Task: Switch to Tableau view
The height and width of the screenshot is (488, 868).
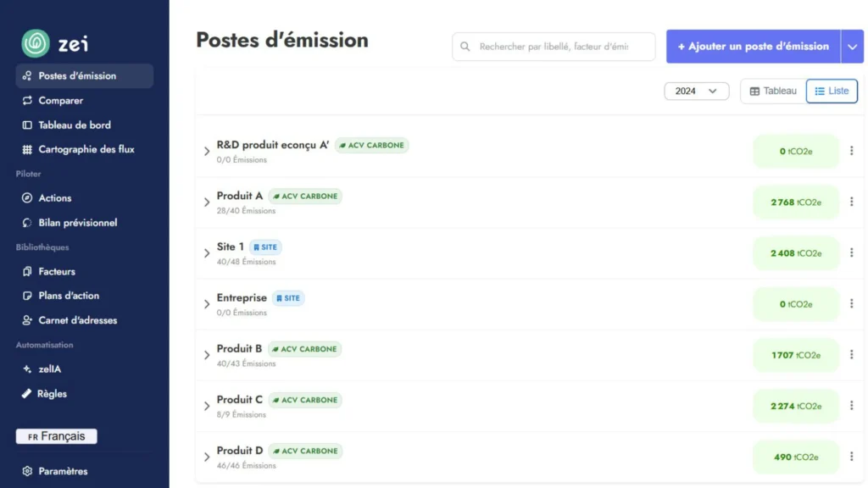Action: pos(773,91)
